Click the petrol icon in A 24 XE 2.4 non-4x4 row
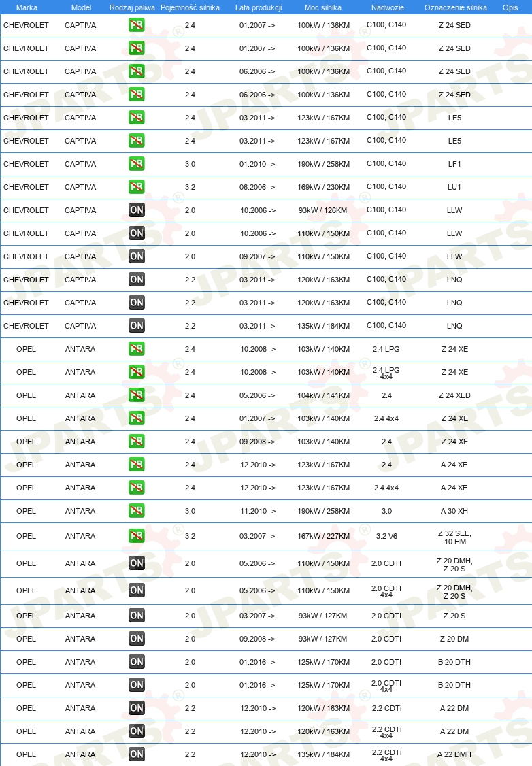532x766 pixels. (136, 464)
